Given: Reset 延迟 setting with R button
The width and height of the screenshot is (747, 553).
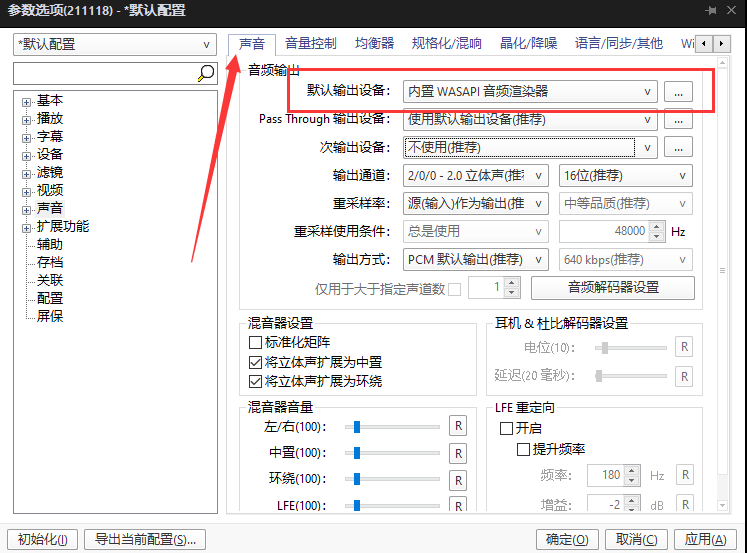Looking at the screenshot, I should pos(684,376).
